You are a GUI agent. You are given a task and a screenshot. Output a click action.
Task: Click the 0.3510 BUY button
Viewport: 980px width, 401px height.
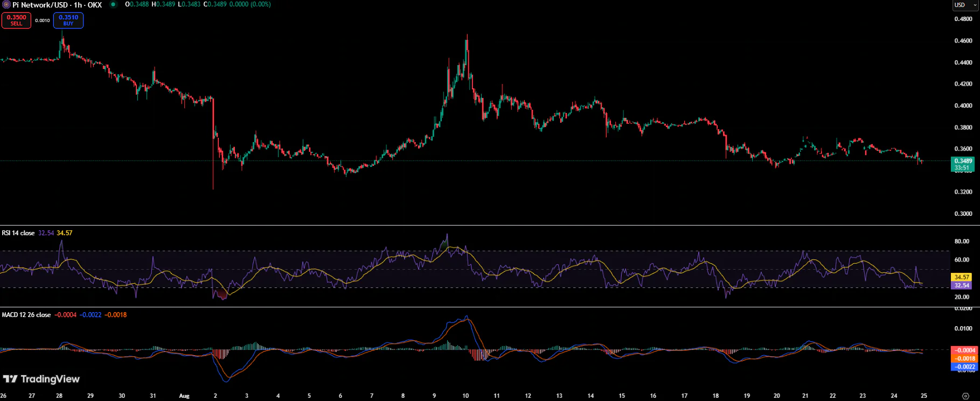(x=68, y=20)
